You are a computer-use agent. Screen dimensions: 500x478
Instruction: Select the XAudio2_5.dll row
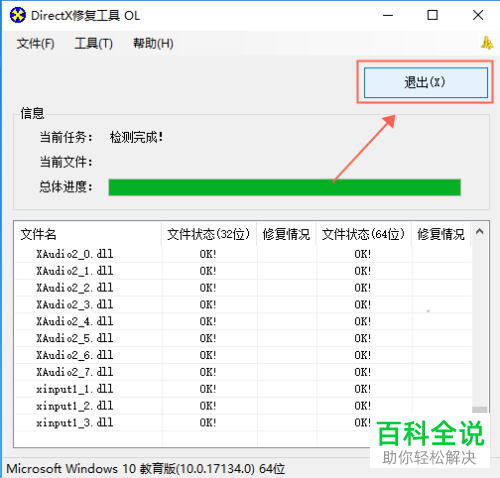[243, 338]
